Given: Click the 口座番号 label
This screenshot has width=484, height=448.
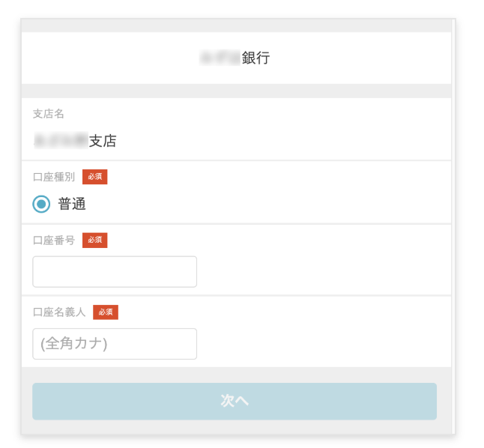Looking at the screenshot, I should (x=54, y=240).
